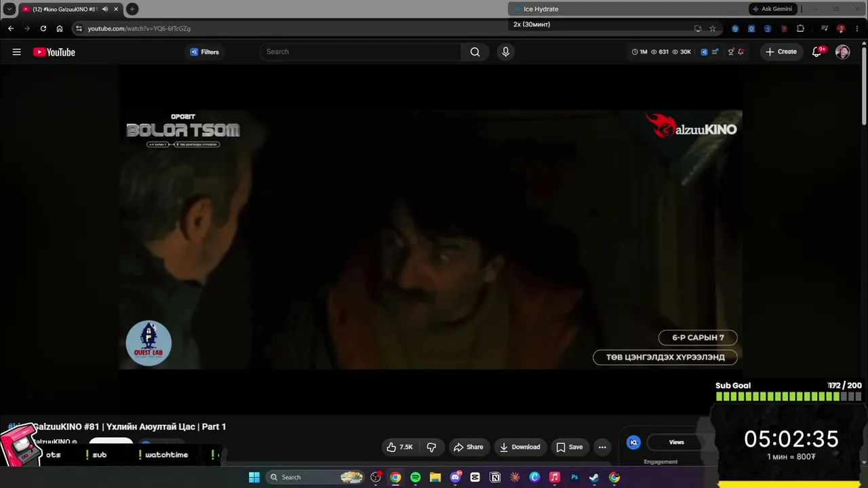
Task: Click the taskbar Search box
Action: point(315,477)
